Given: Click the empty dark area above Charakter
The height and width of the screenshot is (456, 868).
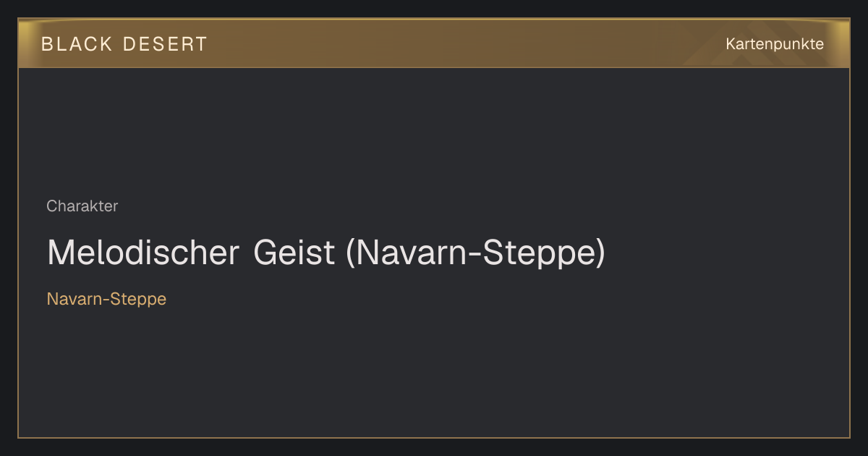Looking at the screenshot, I should [434, 130].
